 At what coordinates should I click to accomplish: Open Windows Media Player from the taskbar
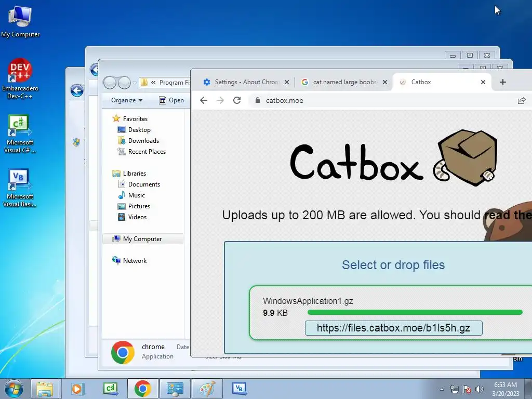pyautogui.click(x=77, y=389)
